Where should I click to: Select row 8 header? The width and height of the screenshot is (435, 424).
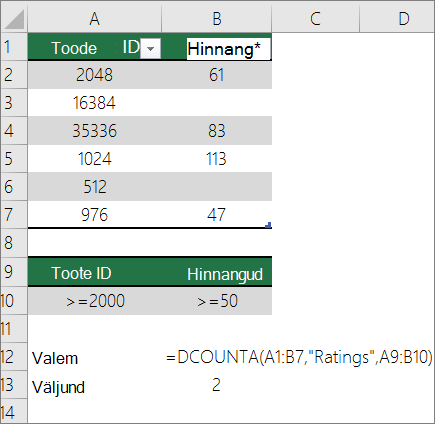[x=14, y=243]
